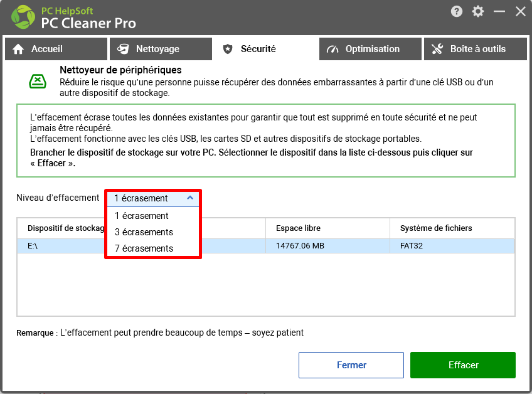Select the E:\ storage device row
The image size is (532, 394).
coord(265,246)
